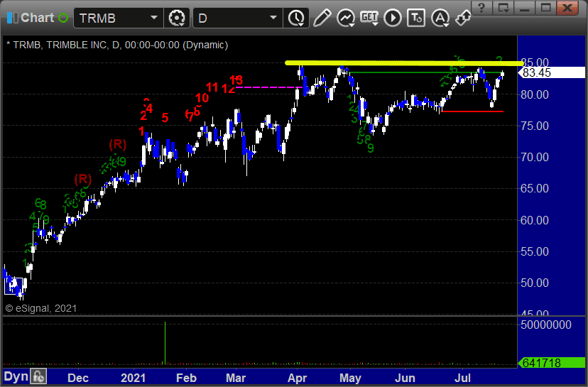The image size is (588, 387).
Task: Click the 60.00 price axis label
Action: pyautogui.click(x=534, y=220)
